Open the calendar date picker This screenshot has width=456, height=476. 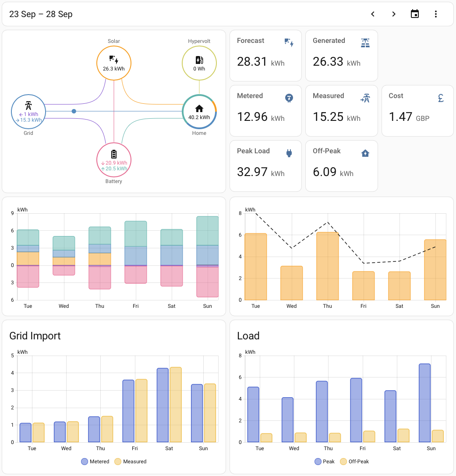point(414,14)
